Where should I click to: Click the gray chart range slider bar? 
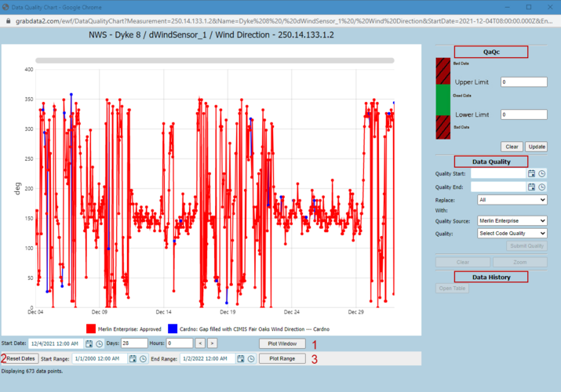[215, 60]
